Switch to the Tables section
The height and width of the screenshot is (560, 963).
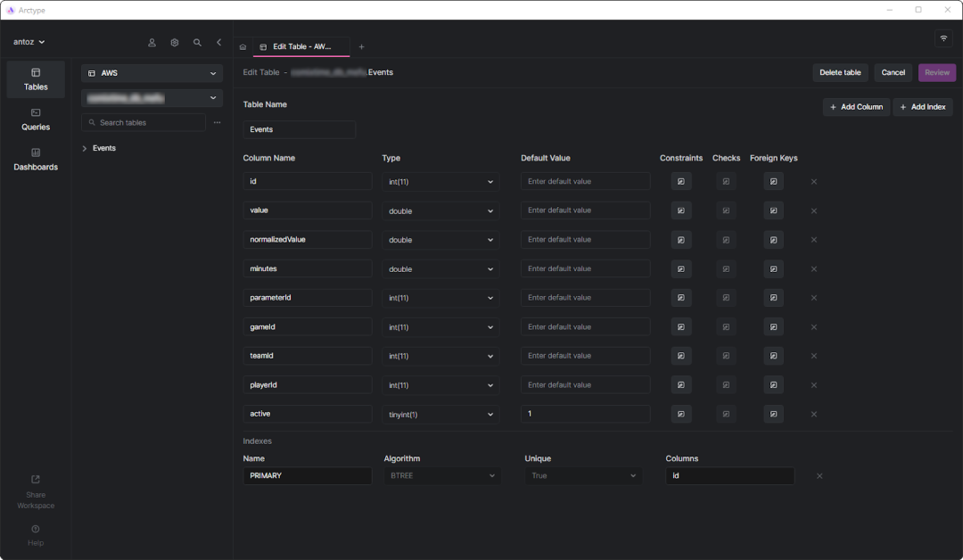click(36, 79)
